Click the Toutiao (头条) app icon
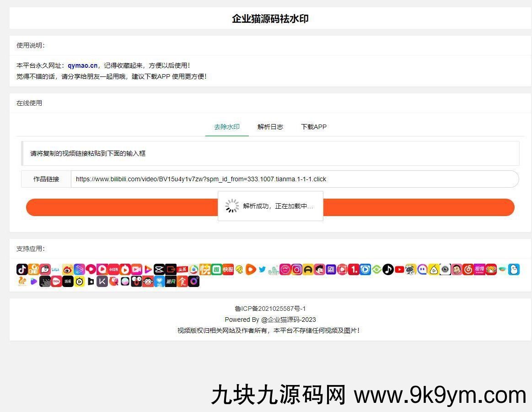The width and height of the screenshot is (532, 412). (x=182, y=270)
